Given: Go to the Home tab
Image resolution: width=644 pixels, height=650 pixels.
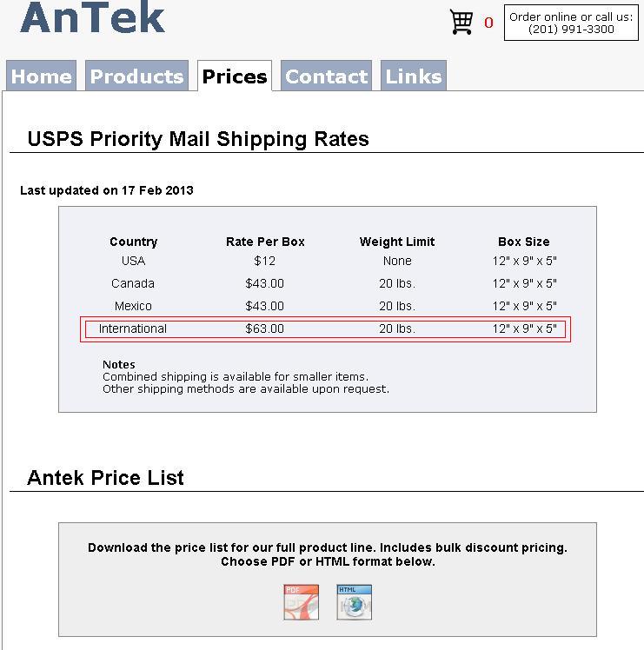Looking at the screenshot, I should pyautogui.click(x=41, y=76).
